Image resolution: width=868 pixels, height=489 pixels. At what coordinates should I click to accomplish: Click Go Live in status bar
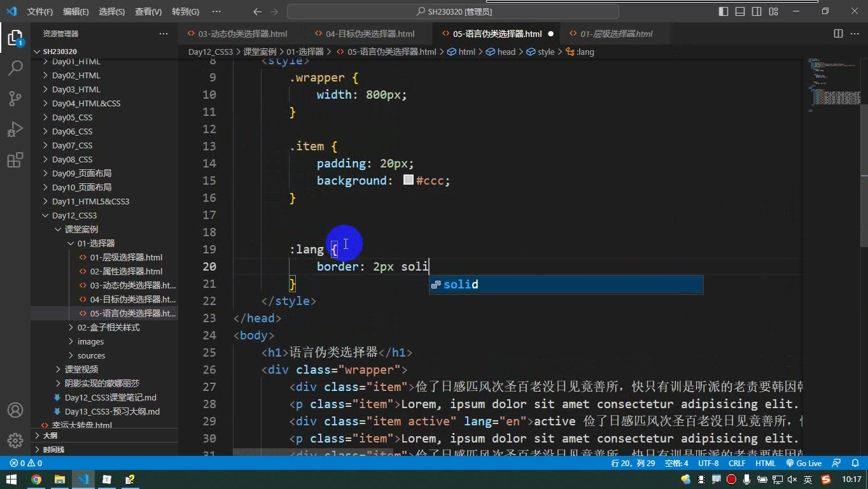tap(804, 464)
